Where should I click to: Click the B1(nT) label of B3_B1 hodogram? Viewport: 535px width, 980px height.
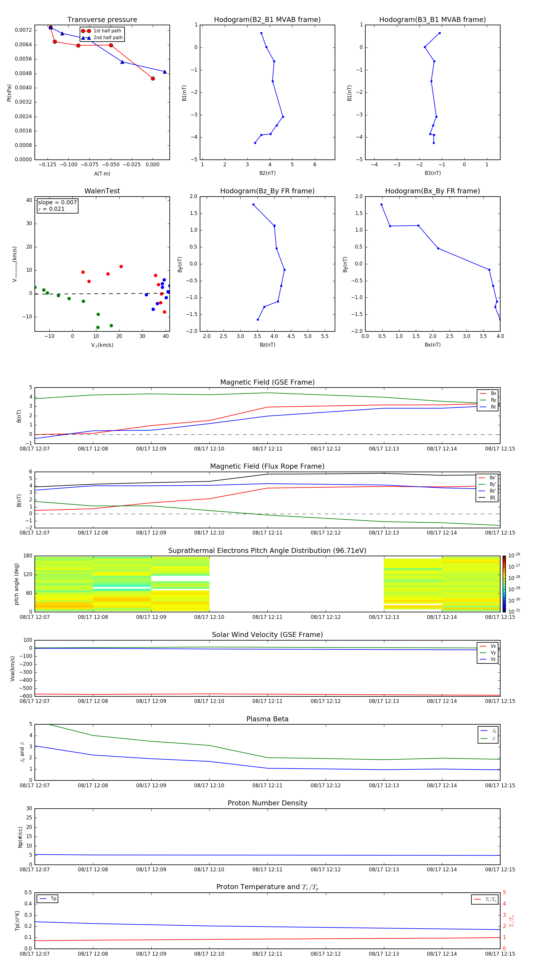tap(350, 92)
